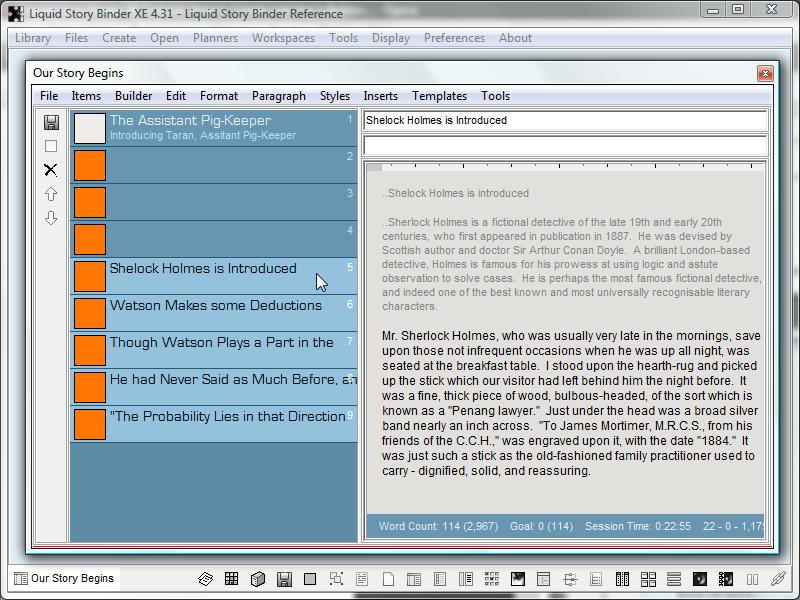Select 'Watson Makes some Deductions' list item
800x600 pixels.
(x=215, y=306)
